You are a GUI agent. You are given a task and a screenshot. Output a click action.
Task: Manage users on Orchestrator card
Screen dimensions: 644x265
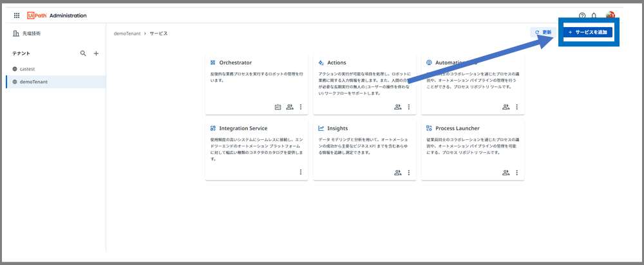coord(290,107)
